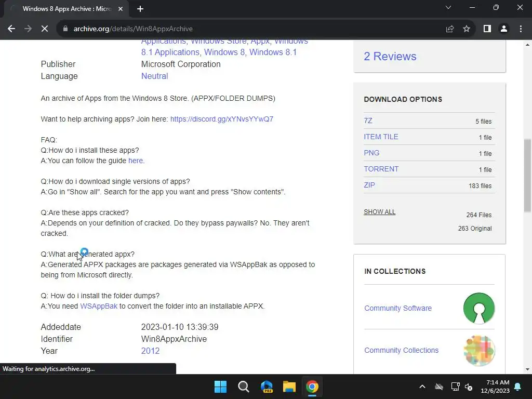Click the Addeddate value 2023-01-10 13:39:39
The height and width of the screenshot is (399, 532).
pyautogui.click(x=180, y=327)
